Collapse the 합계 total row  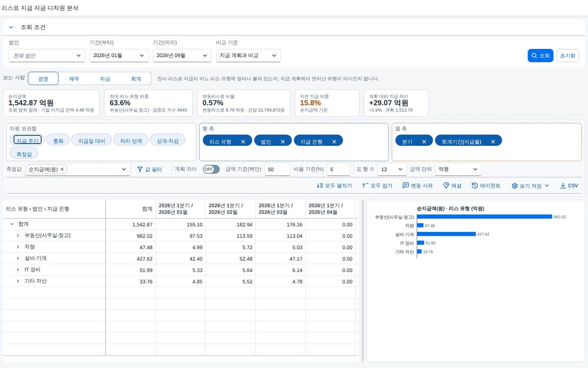point(11,224)
